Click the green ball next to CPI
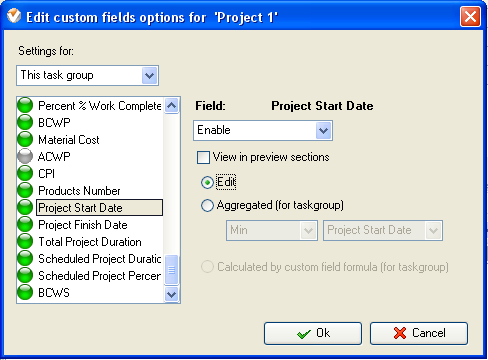The height and width of the screenshot is (360, 488). click(x=25, y=173)
